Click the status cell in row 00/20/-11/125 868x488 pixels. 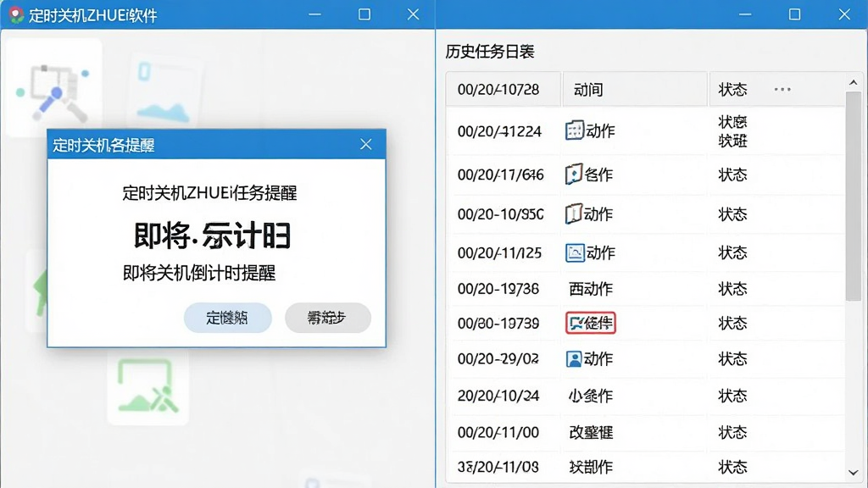click(732, 252)
